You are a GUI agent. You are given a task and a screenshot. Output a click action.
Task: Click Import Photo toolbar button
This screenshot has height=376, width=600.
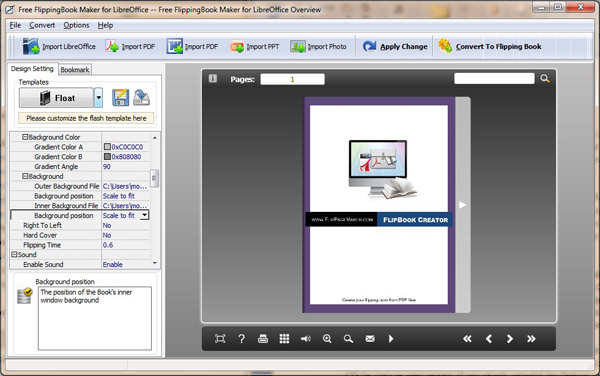click(318, 47)
